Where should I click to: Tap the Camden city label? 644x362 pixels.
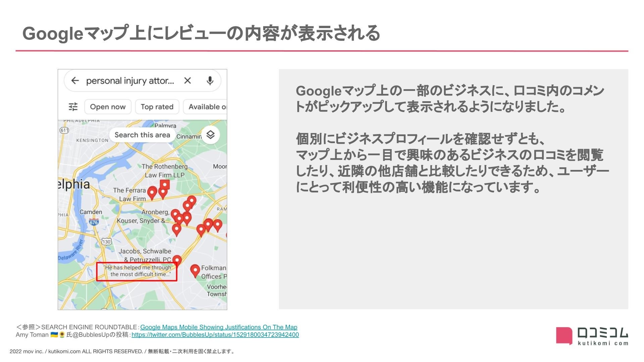[91, 212]
